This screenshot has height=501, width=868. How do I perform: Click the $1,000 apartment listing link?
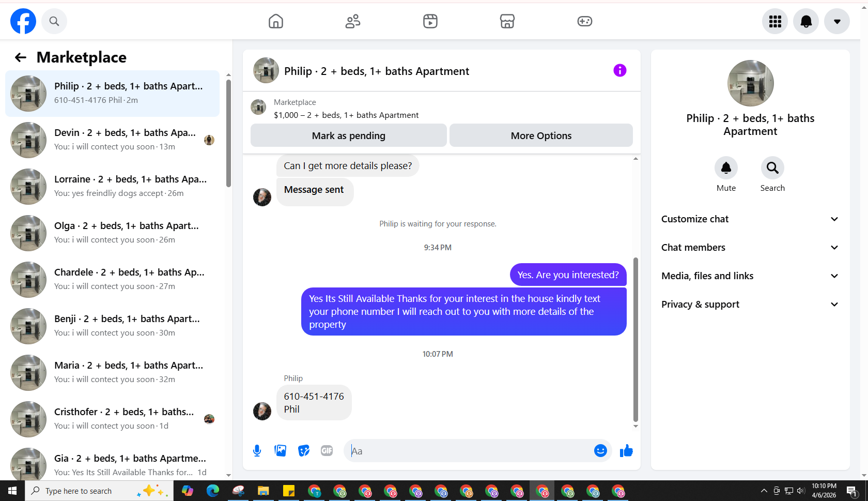pyautogui.click(x=346, y=115)
